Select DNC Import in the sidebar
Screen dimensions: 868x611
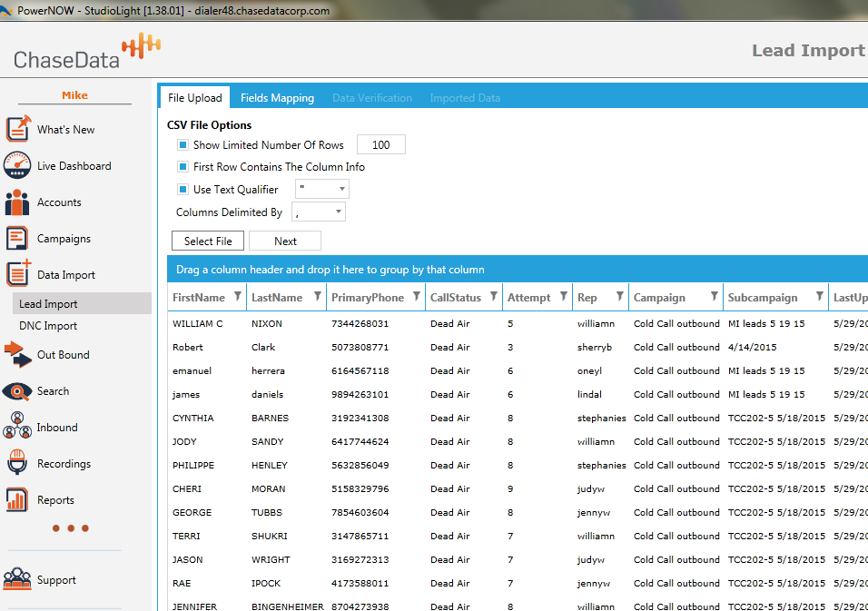tap(48, 326)
